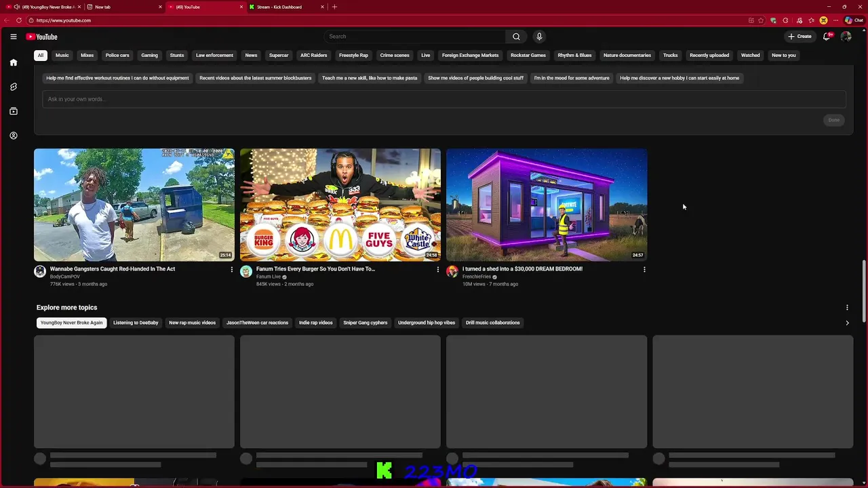This screenshot has width=868, height=488.
Task: Open Subscriptions from the sidebar
Action: tap(14, 111)
